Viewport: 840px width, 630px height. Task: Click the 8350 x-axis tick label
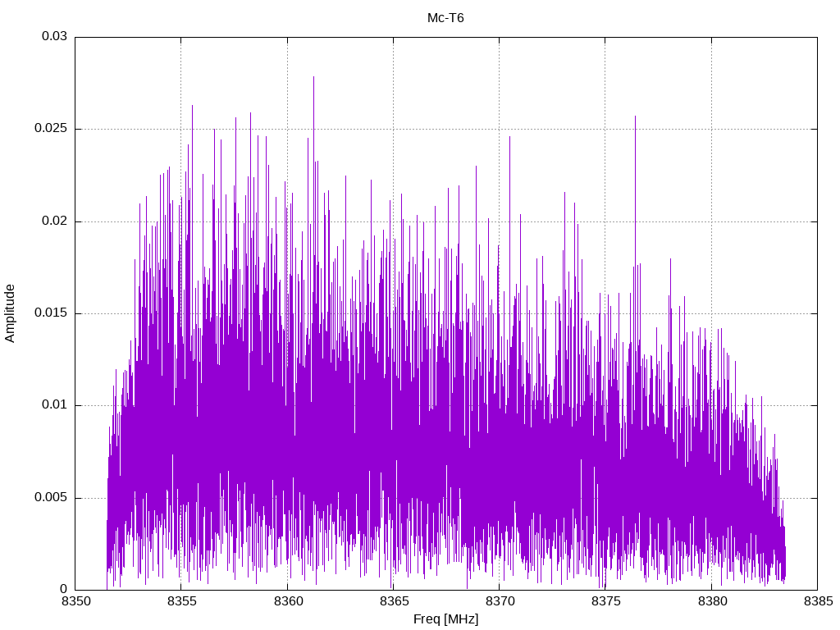(76, 601)
